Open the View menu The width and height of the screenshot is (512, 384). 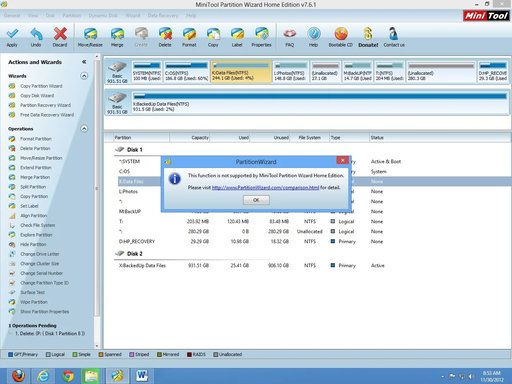[33, 16]
